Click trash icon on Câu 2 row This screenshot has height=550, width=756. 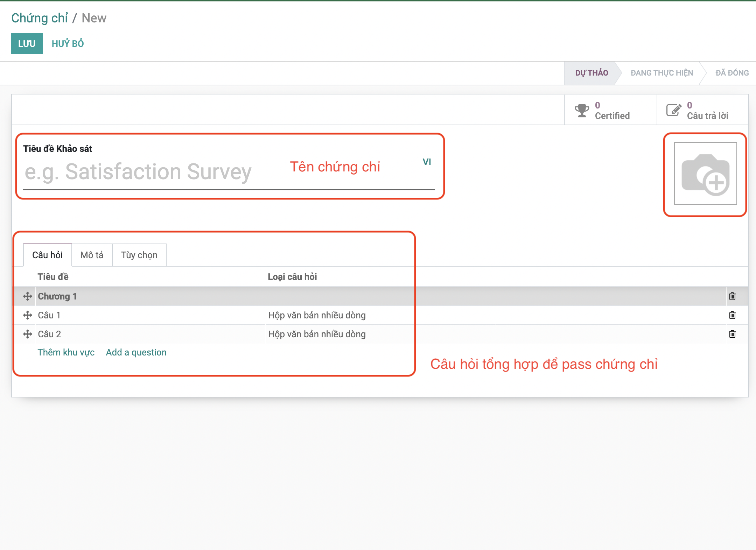pos(732,334)
